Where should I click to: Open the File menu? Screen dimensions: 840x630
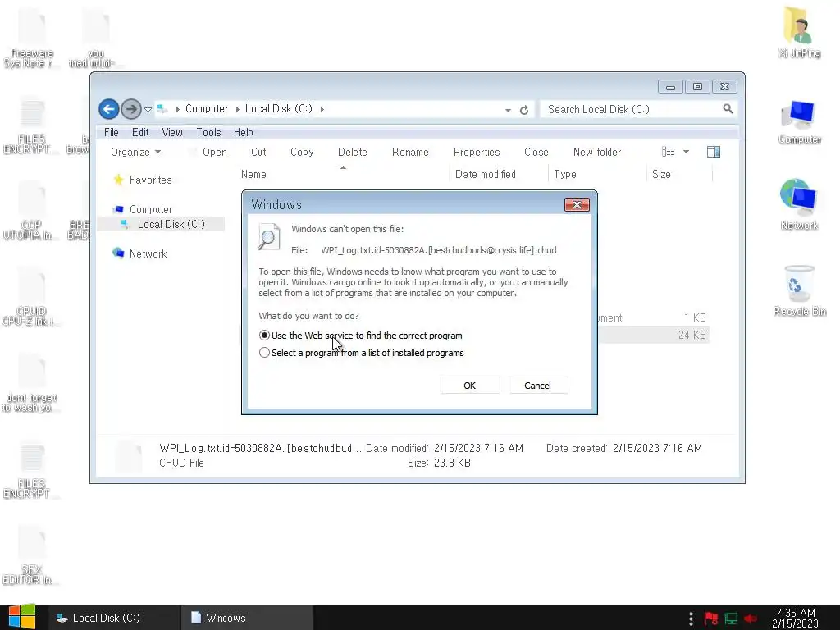[x=112, y=132]
